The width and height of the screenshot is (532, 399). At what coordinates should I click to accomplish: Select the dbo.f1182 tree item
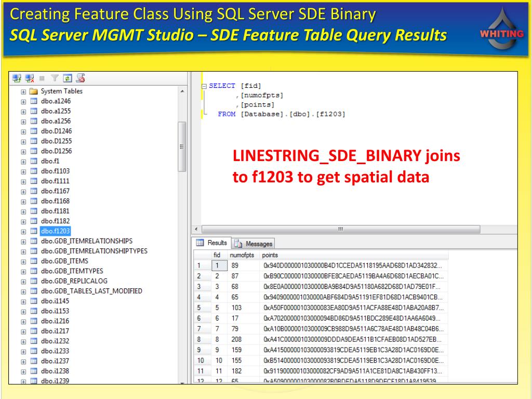55,221
